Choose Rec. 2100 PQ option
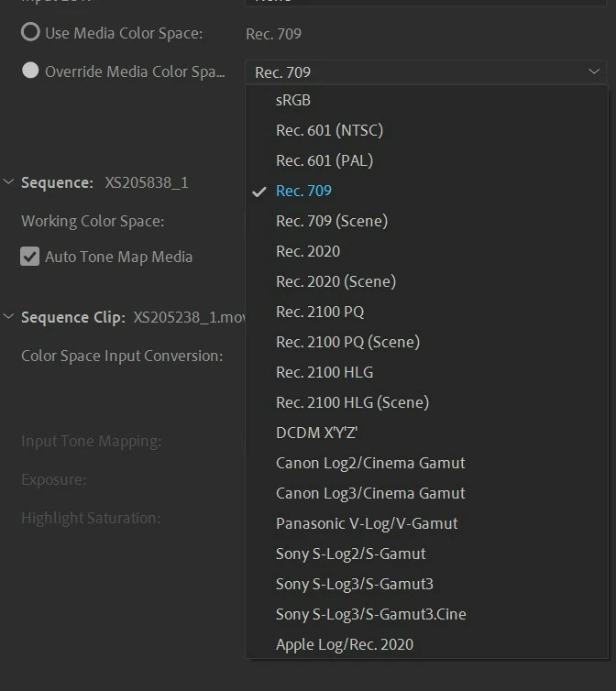The width and height of the screenshot is (616, 691). 426,312
